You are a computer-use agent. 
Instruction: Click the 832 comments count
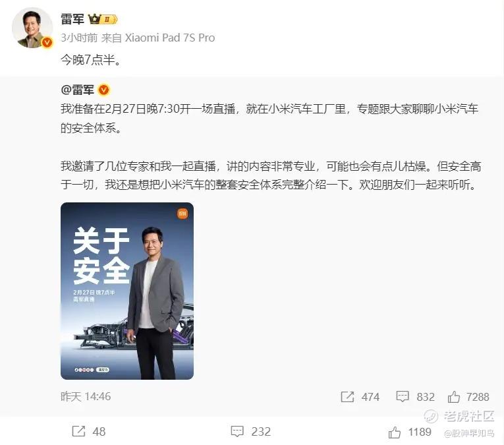click(x=426, y=397)
